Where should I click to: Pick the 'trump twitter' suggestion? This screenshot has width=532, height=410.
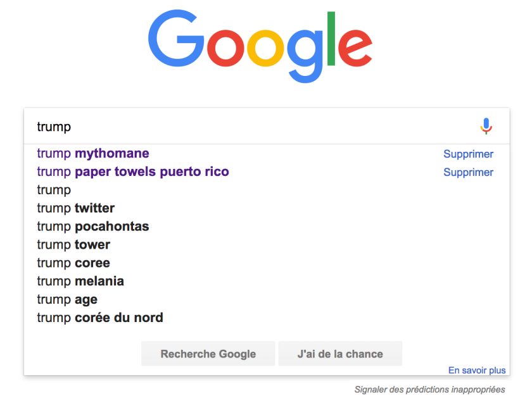pyautogui.click(x=76, y=208)
